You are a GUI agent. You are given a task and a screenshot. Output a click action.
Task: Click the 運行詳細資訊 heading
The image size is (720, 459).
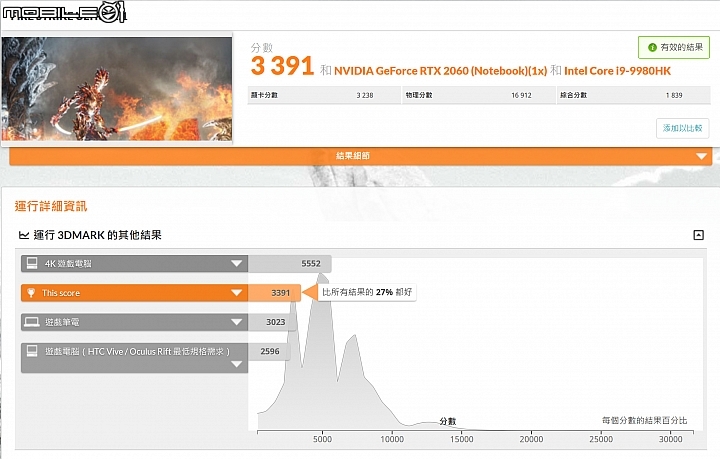(51, 206)
